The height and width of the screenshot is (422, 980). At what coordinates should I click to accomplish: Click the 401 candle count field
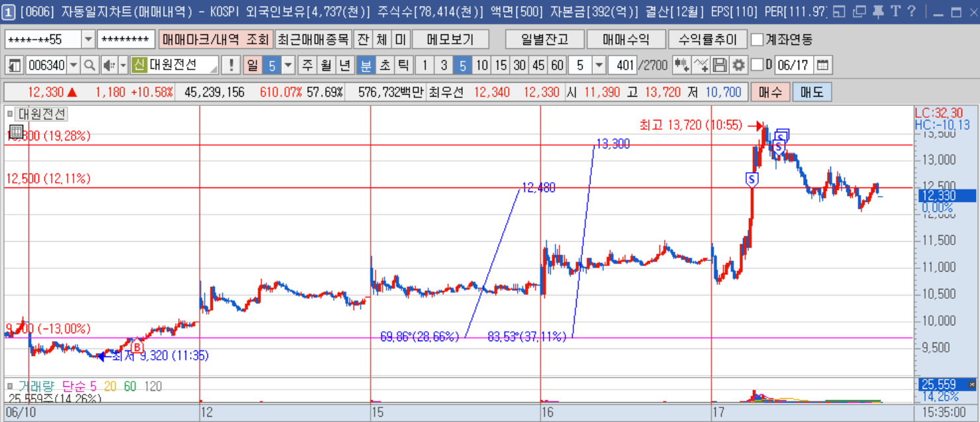tap(623, 65)
